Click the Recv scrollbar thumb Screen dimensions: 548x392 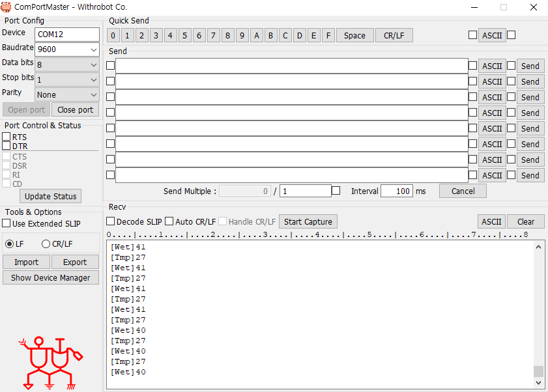539,371
